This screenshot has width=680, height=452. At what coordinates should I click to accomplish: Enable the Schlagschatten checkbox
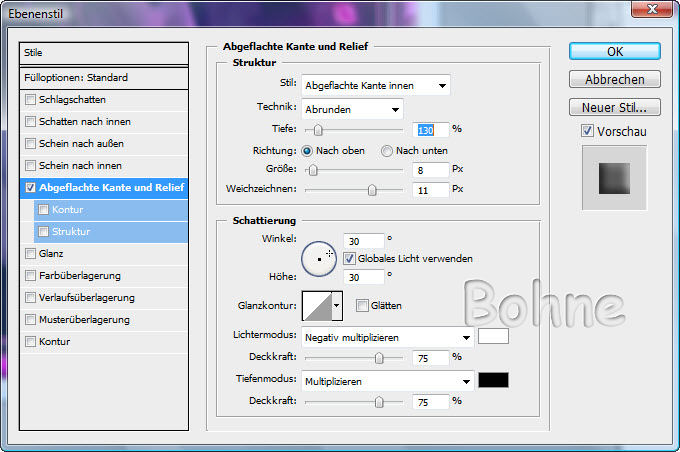tap(30, 100)
